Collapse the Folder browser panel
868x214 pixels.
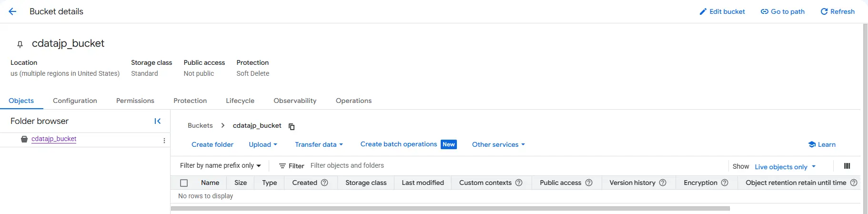(x=158, y=121)
